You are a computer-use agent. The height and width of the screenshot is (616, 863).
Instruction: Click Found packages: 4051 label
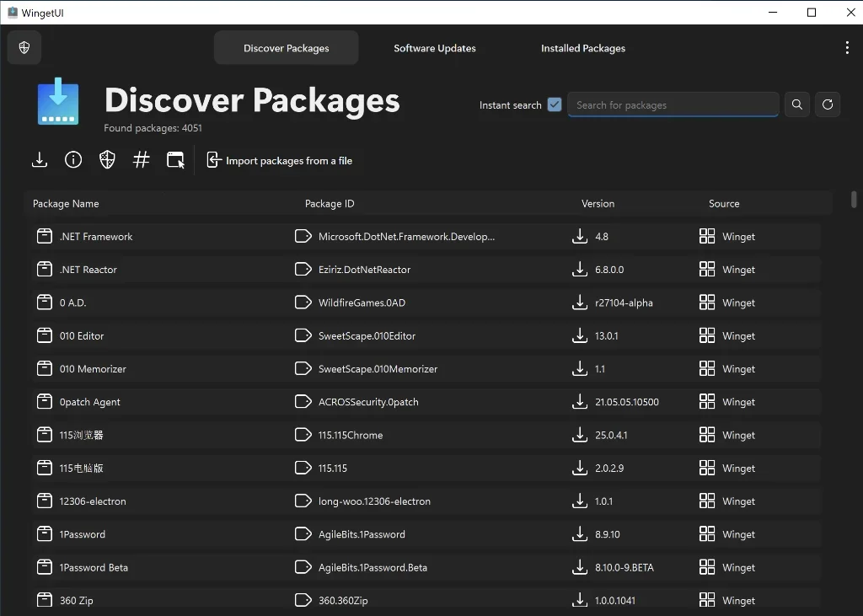pyautogui.click(x=153, y=128)
